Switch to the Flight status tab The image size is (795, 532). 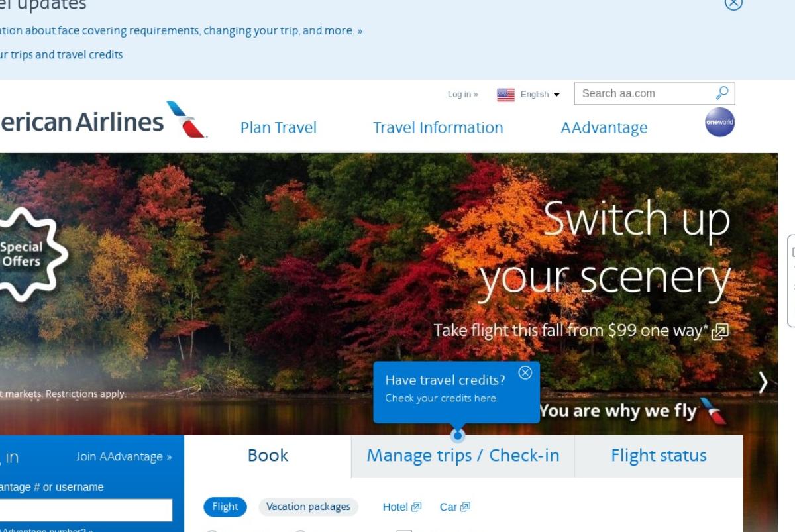pyautogui.click(x=659, y=456)
